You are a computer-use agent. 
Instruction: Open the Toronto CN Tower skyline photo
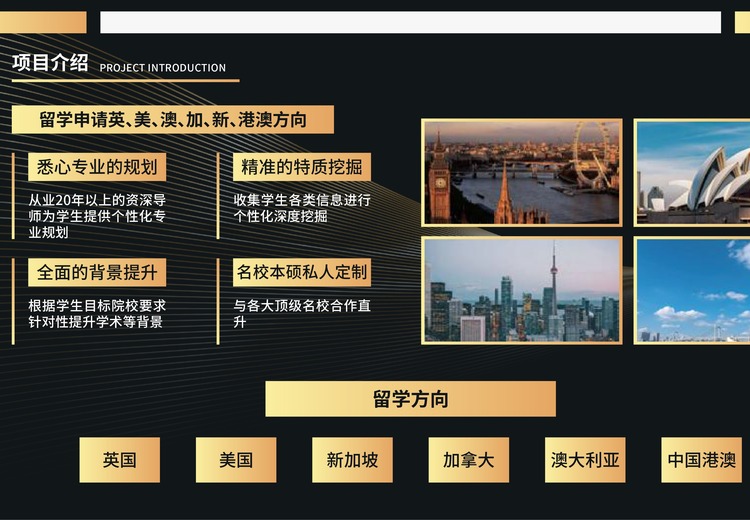[x=522, y=290]
